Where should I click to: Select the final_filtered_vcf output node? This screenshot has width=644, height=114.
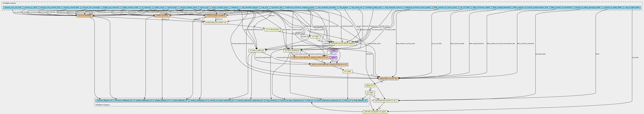(360, 101)
